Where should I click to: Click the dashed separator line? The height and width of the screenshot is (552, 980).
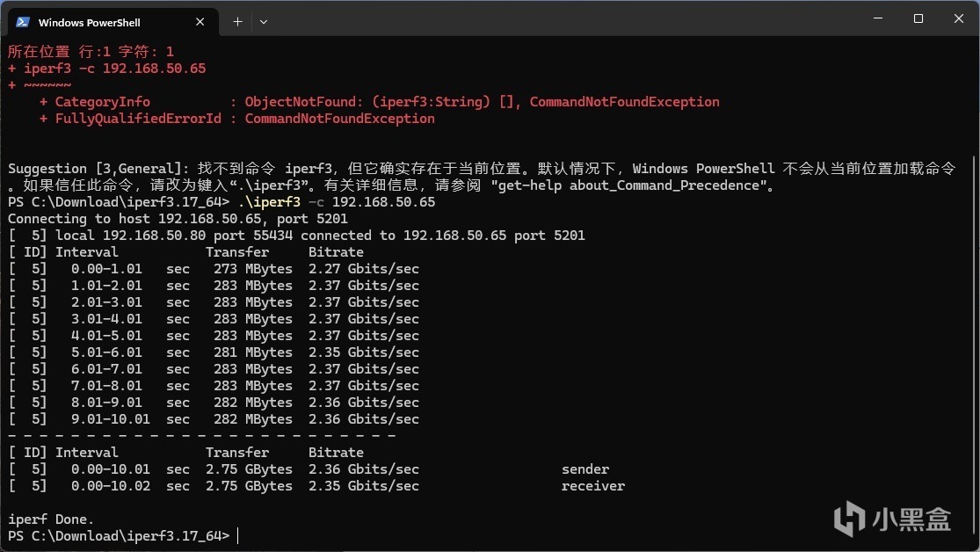click(201, 435)
